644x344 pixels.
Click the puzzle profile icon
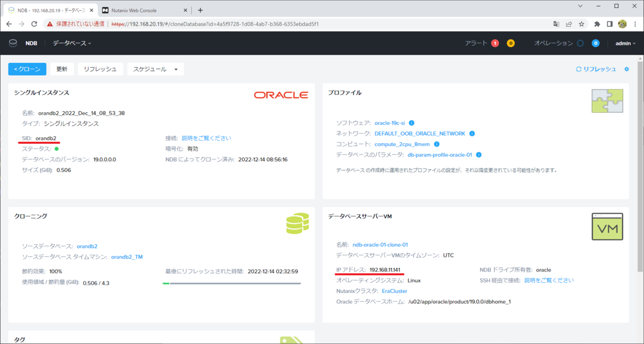click(607, 100)
